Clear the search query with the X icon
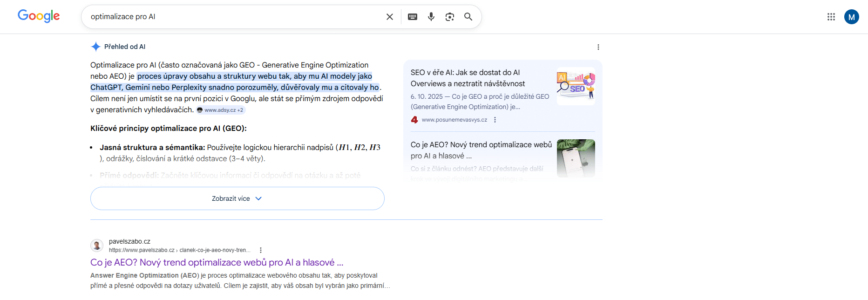 click(390, 17)
